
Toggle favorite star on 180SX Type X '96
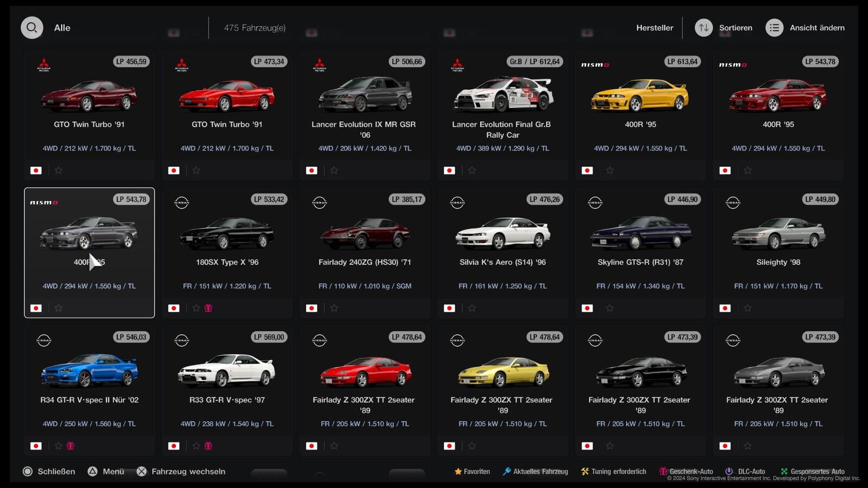196,308
